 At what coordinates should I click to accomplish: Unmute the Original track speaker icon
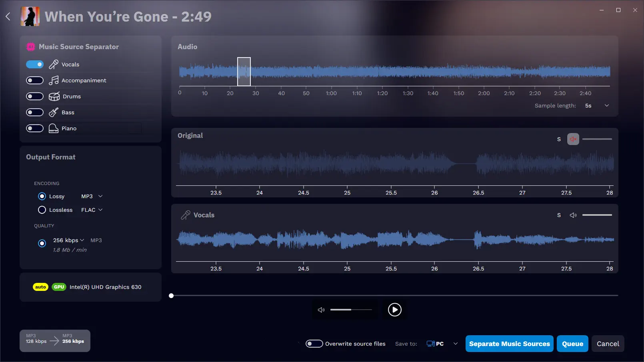pos(573,139)
